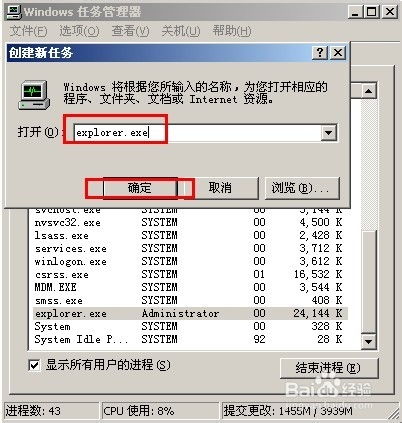Click the scroll down arrow of process list
Screen dimensions: 402x423
[x=368, y=341]
